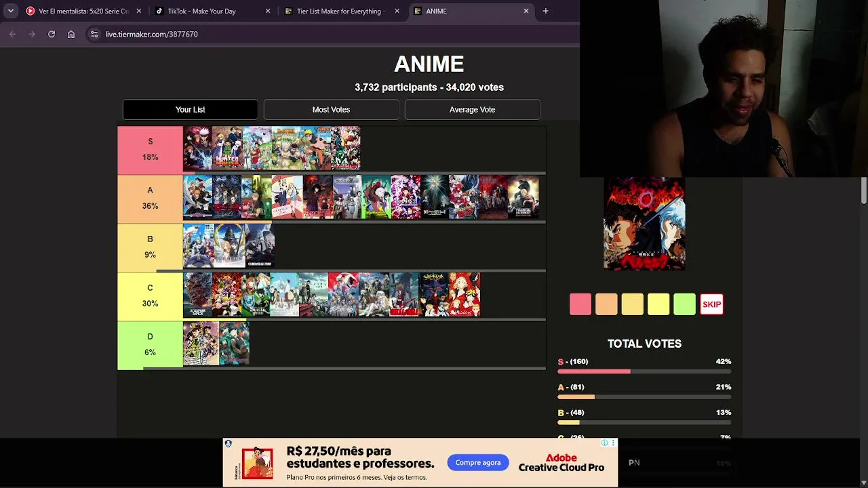Select the Chainsaw Man thumbnail in B tier
The image size is (868, 488).
[260, 245]
